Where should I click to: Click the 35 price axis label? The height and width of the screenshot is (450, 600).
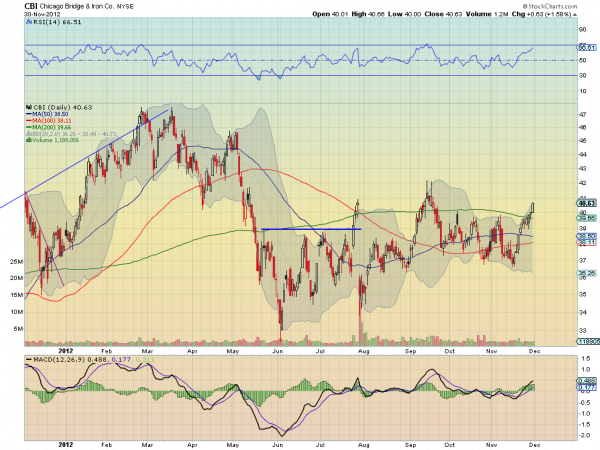point(582,295)
